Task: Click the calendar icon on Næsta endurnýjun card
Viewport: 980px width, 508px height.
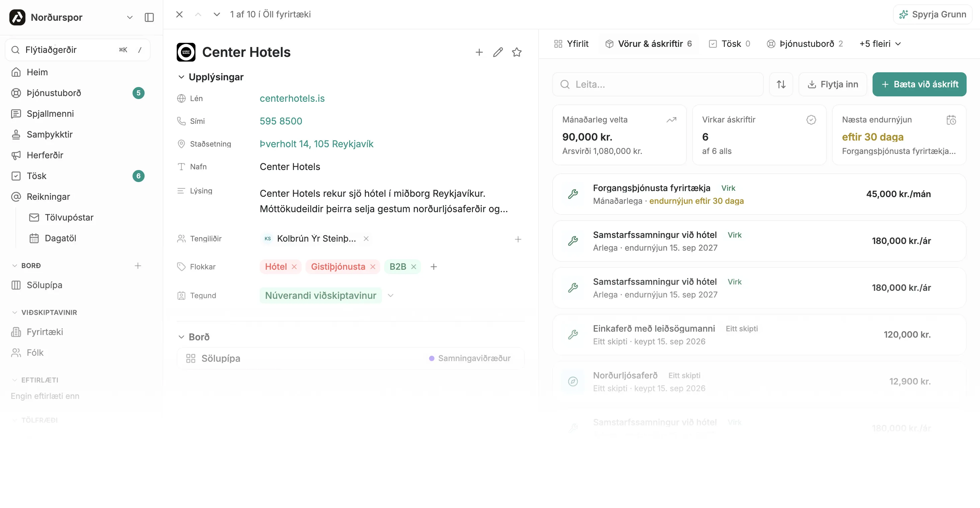Action: (951, 120)
